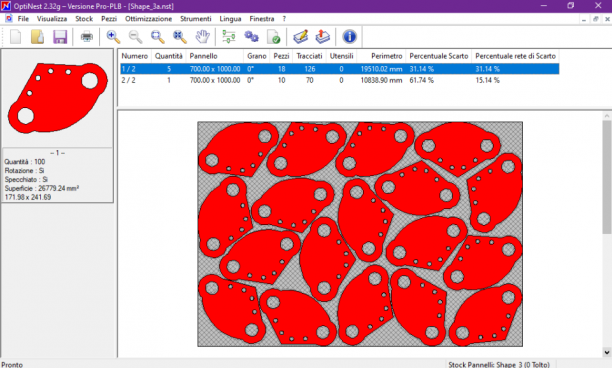The width and height of the screenshot is (612, 368).
Task: Click the Pannello column header
Action: 215,56
